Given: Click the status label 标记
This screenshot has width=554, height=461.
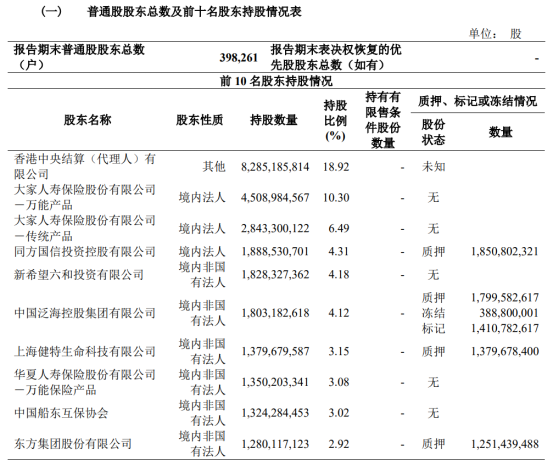Looking at the screenshot, I should (x=434, y=329).
